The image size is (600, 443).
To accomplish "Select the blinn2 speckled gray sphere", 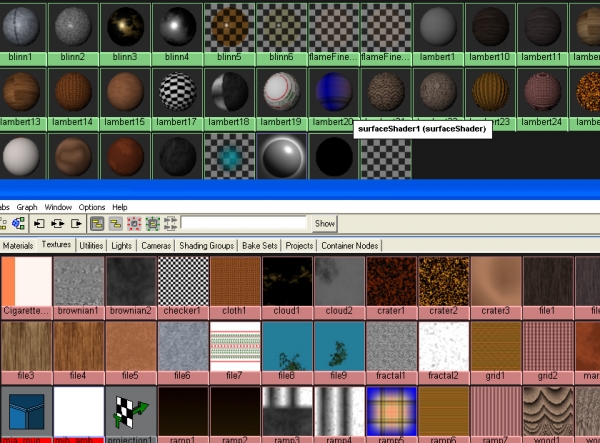I will point(73,27).
